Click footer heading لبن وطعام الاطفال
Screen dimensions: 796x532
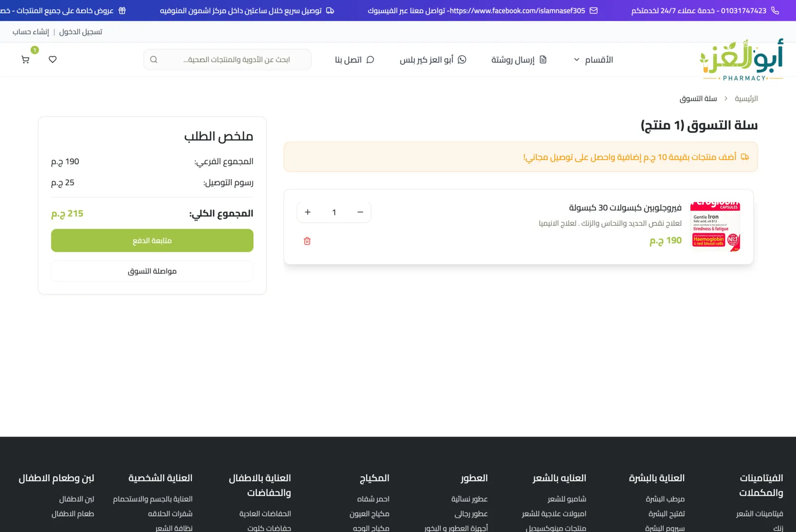[x=56, y=478]
